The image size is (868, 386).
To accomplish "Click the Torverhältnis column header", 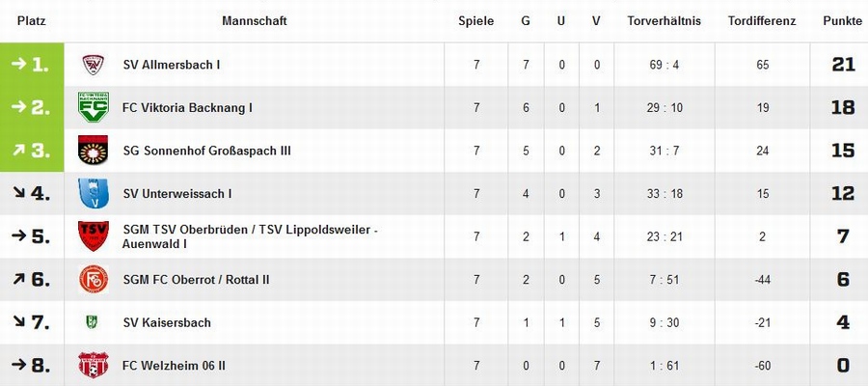I will [665, 21].
